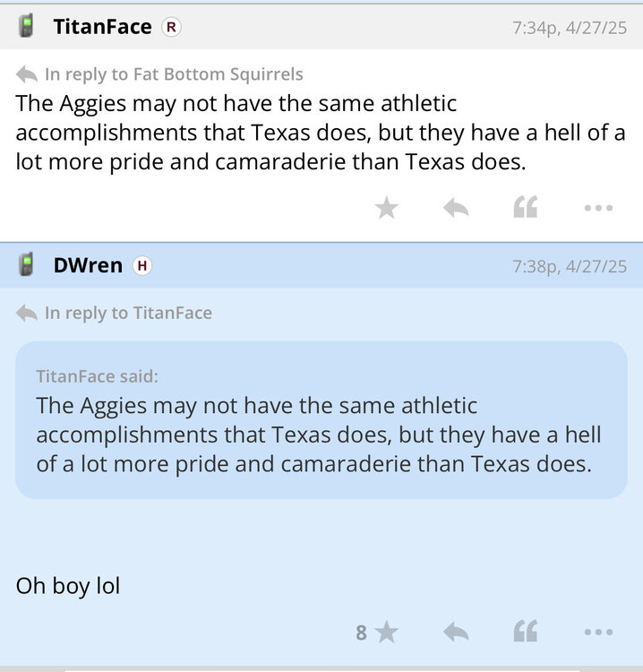Quote TitanFace's post

point(526,208)
